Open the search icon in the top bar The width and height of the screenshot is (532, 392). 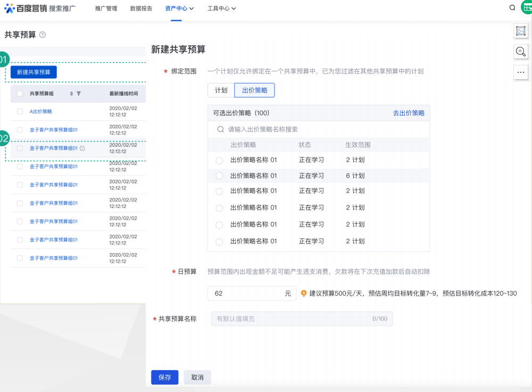pos(512,8)
